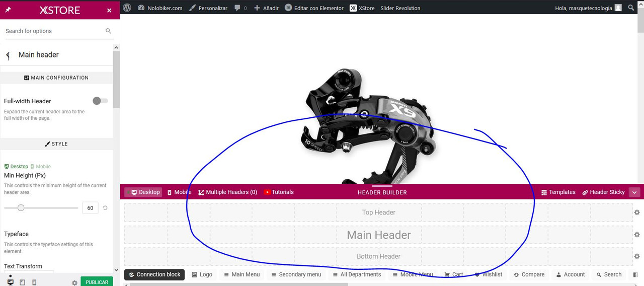Click the pin icon in XStore panel header

[8, 10]
